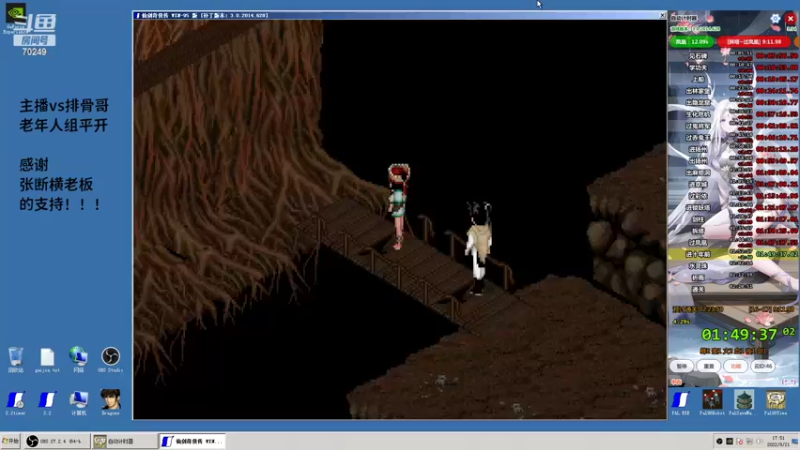Open the 2.2timer desktop shortcut
This screenshot has height=450, width=800.
click(16, 403)
